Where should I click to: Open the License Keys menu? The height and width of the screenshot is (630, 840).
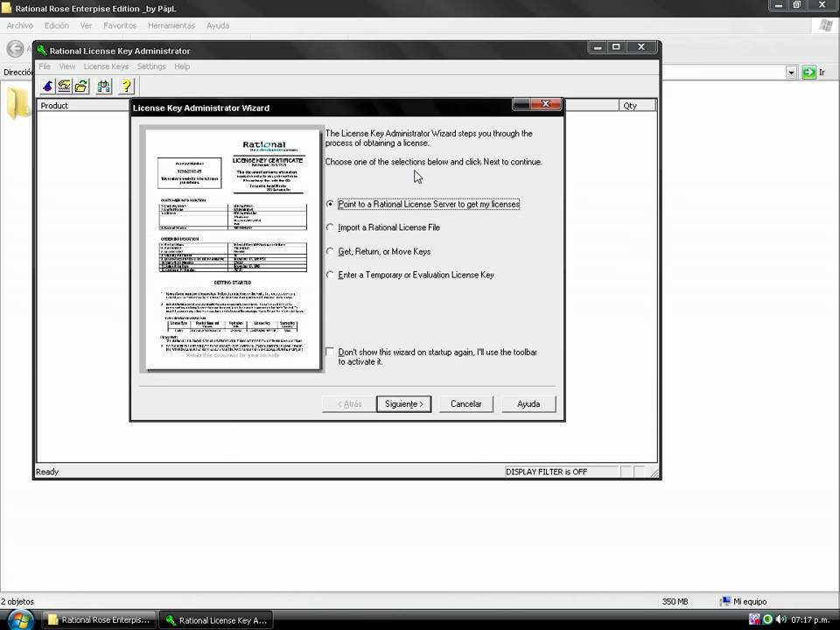[106, 66]
